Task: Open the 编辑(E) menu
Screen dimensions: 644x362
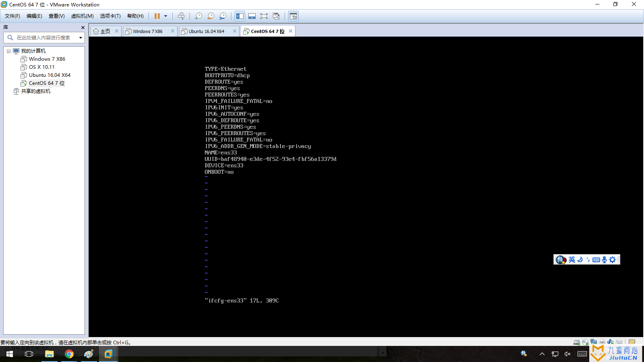Action: point(34,16)
